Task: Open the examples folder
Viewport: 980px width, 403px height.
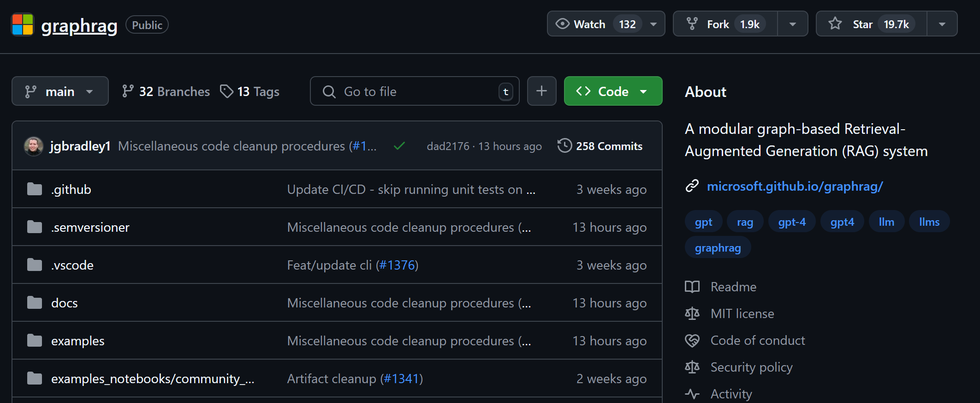Action: tap(78, 341)
